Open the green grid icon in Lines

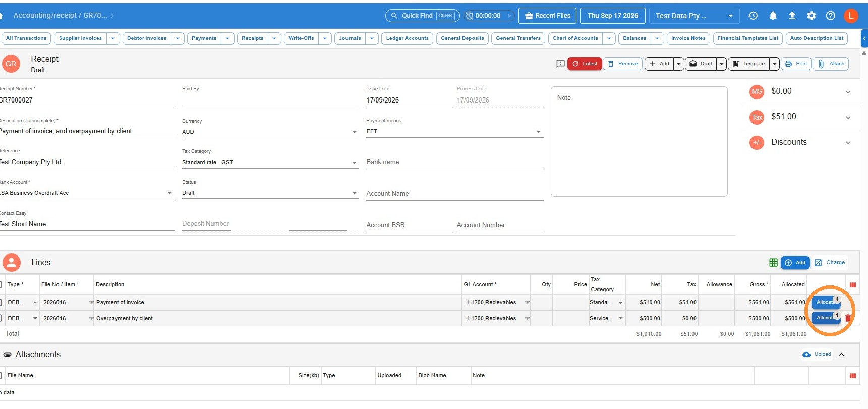click(773, 263)
